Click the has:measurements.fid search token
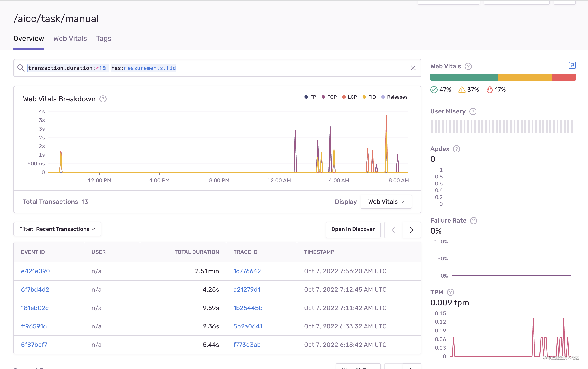The width and height of the screenshot is (588, 369). pos(144,68)
